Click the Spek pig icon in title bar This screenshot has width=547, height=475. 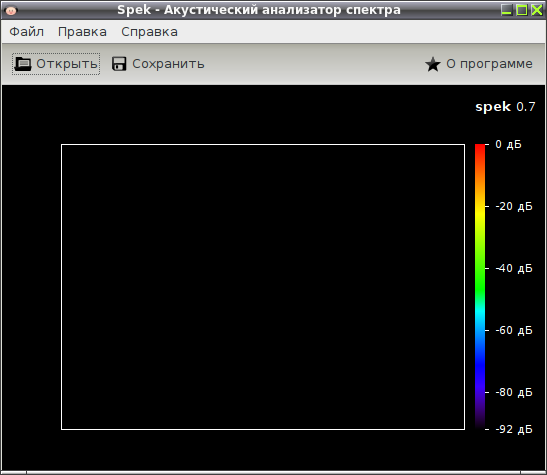point(11,10)
